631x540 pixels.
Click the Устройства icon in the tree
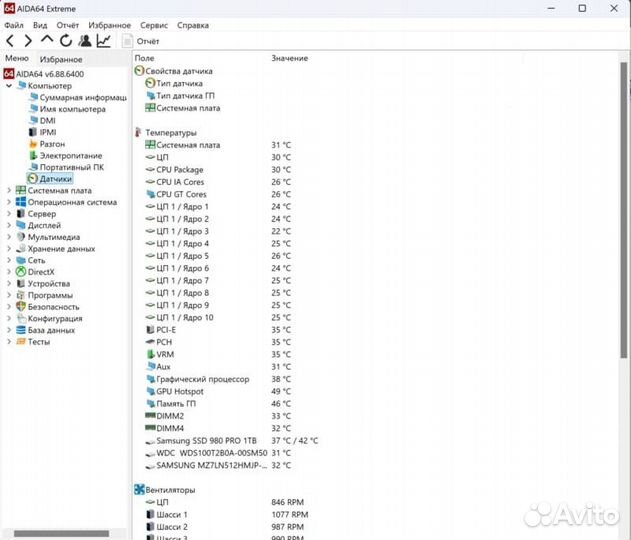click(x=21, y=284)
